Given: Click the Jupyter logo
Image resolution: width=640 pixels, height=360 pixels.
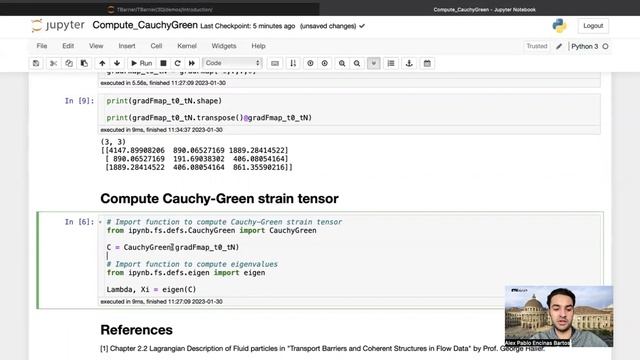Looking at the screenshot, I should tap(58, 25).
